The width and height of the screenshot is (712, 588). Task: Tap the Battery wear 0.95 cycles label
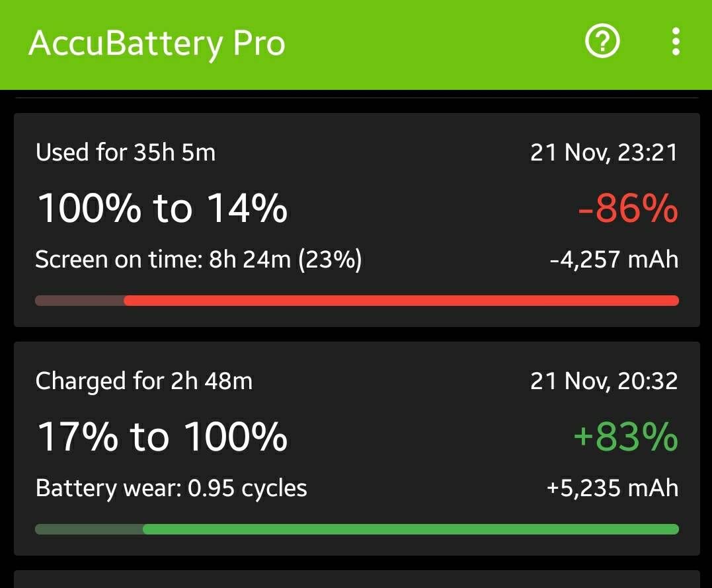(171, 488)
